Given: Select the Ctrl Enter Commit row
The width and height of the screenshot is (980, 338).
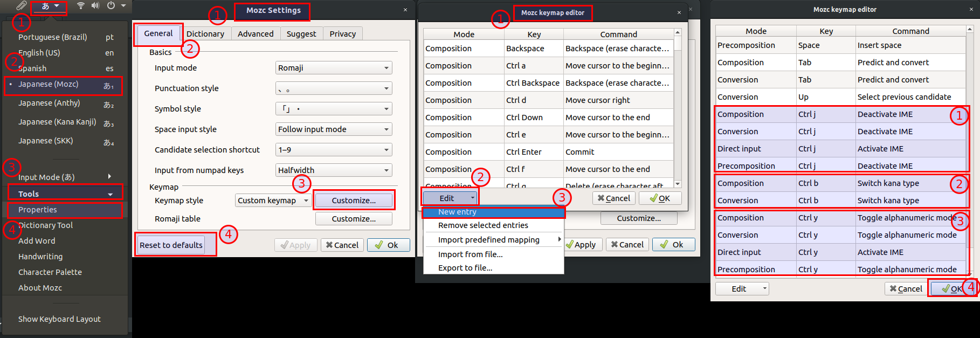Looking at the screenshot, I should [x=548, y=152].
